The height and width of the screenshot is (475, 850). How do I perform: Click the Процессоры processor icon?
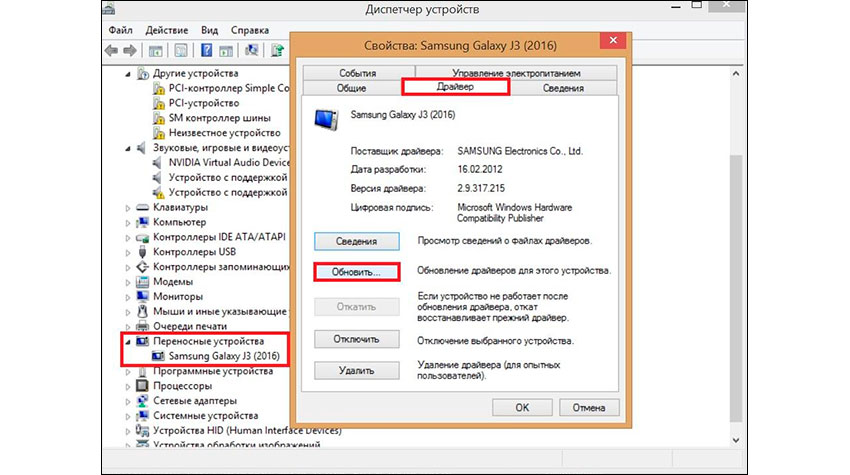(142, 386)
